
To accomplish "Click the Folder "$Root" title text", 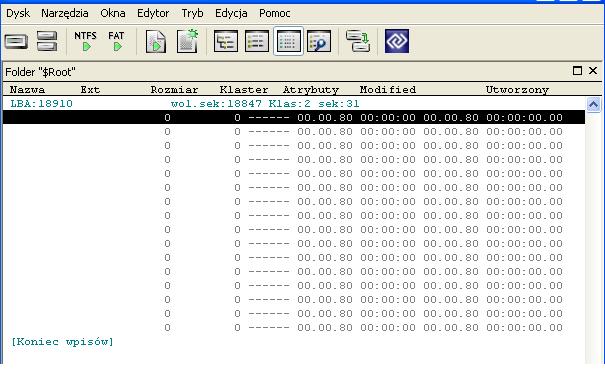I will pos(40,72).
